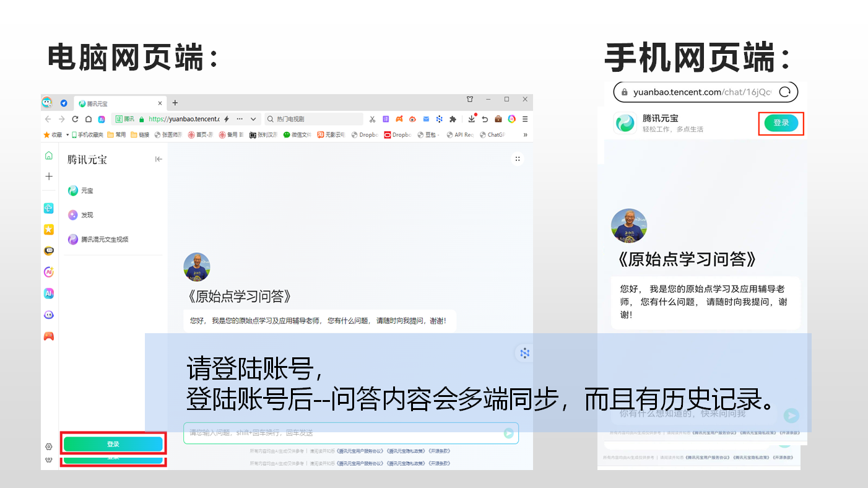Open the extensions puzzle-piece icon
868x488 pixels.
click(x=453, y=119)
